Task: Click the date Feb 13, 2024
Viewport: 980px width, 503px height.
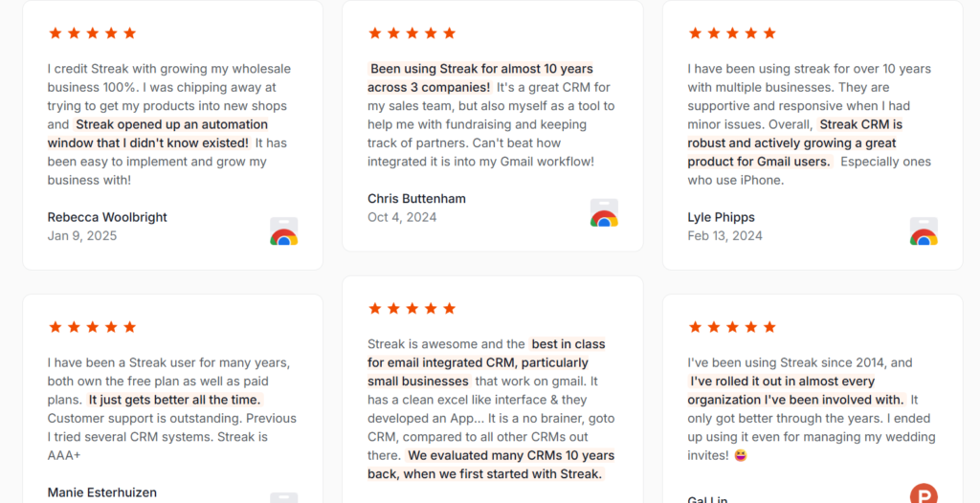Action: tap(725, 236)
